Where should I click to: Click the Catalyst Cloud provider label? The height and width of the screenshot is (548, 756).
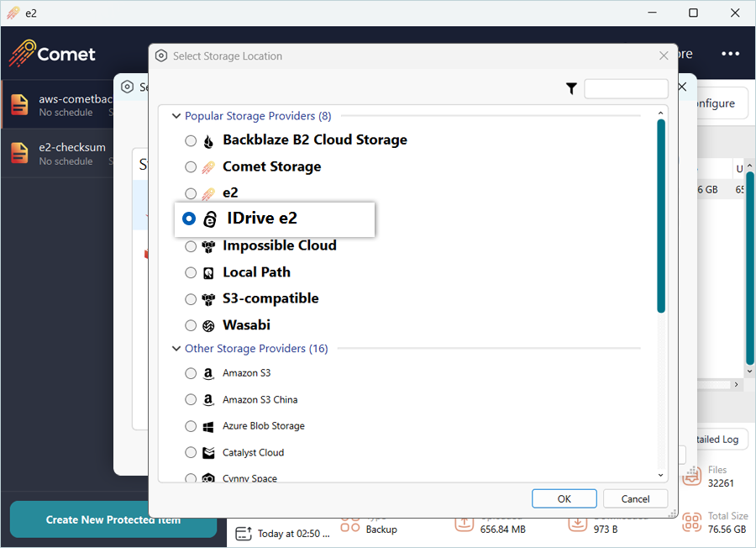[253, 452]
